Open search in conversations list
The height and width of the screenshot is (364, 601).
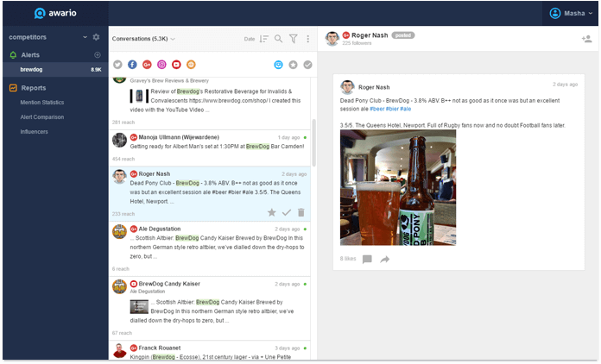pos(278,39)
